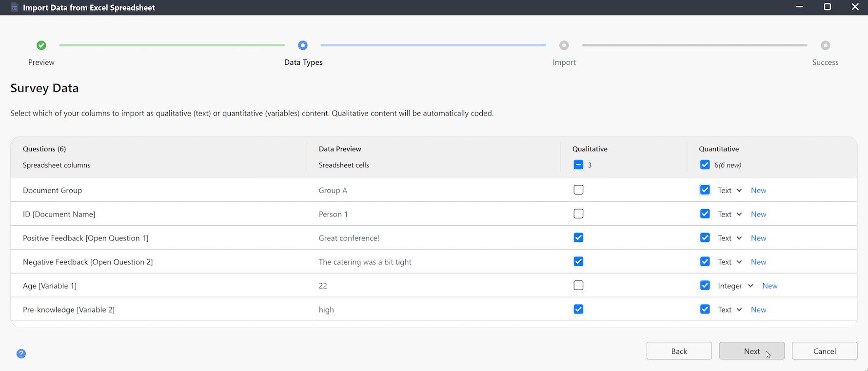The height and width of the screenshot is (371, 868).
Task: Click the 'Data Preview' column header
Action: pyautogui.click(x=340, y=149)
